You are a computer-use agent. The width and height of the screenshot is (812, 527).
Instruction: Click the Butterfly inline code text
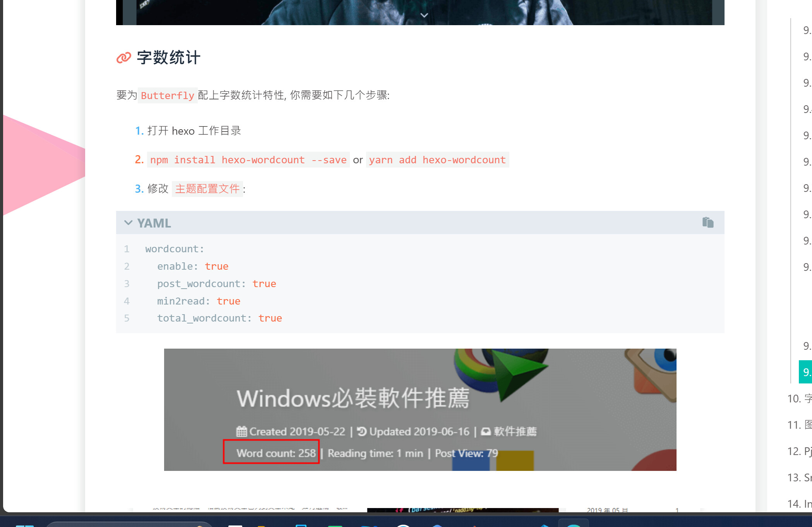point(167,96)
